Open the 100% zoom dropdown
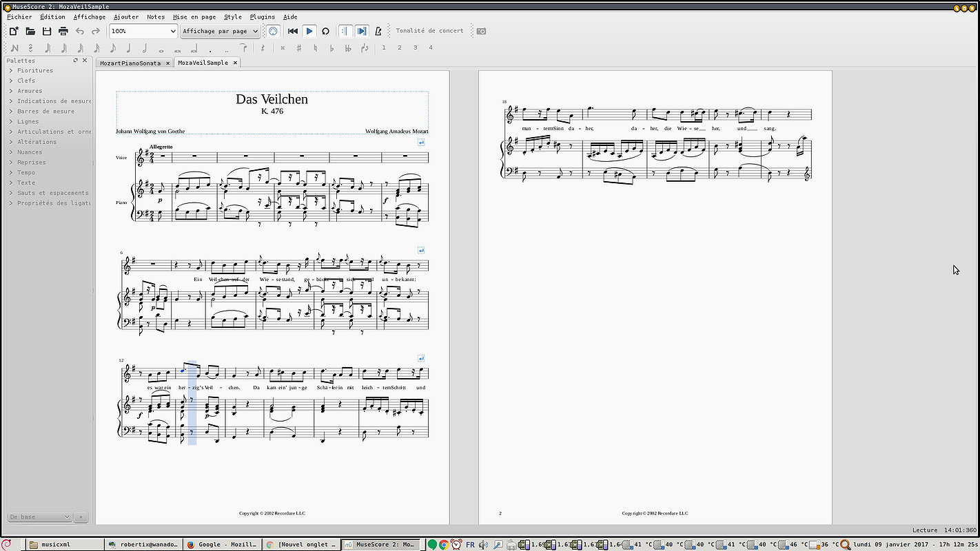980x551 pixels. (143, 31)
